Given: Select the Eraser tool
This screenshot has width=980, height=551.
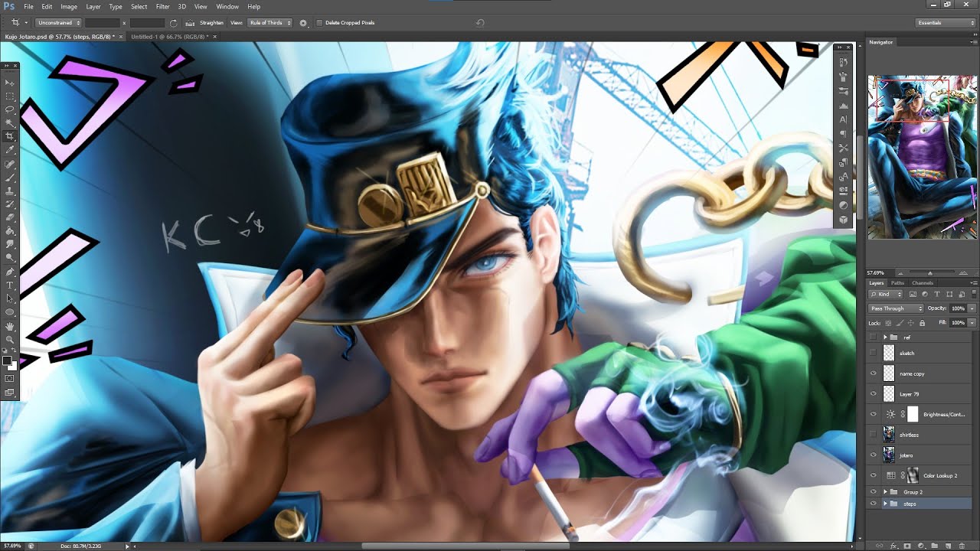Looking at the screenshot, I should [x=10, y=217].
